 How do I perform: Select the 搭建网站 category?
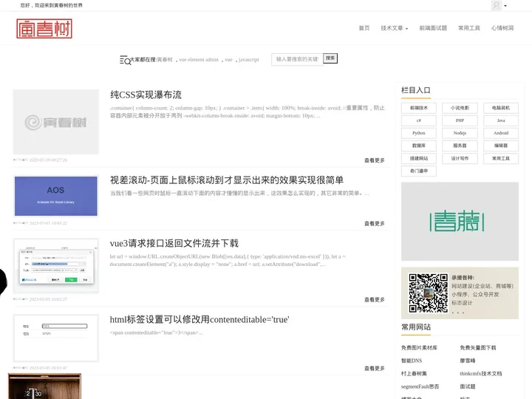tap(419, 158)
